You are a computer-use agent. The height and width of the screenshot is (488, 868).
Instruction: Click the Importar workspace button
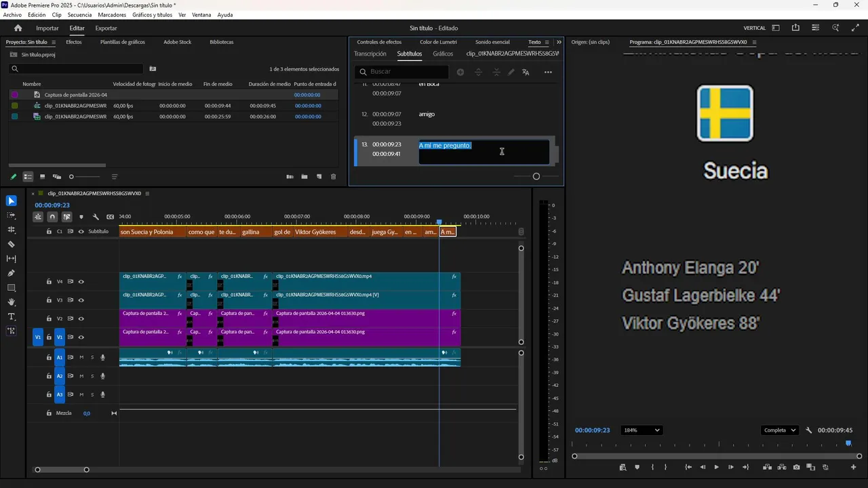coord(47,28)
